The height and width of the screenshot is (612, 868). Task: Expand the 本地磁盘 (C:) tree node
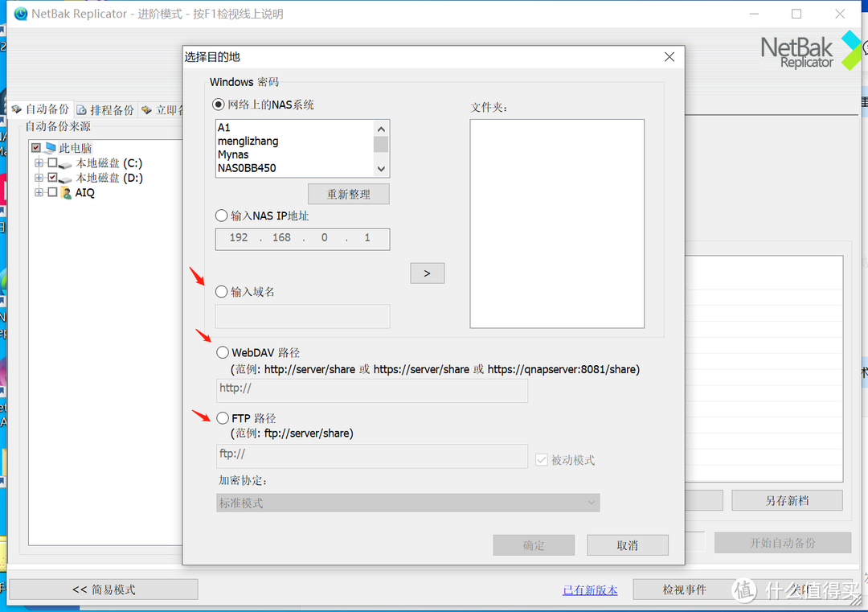[38, 162]
